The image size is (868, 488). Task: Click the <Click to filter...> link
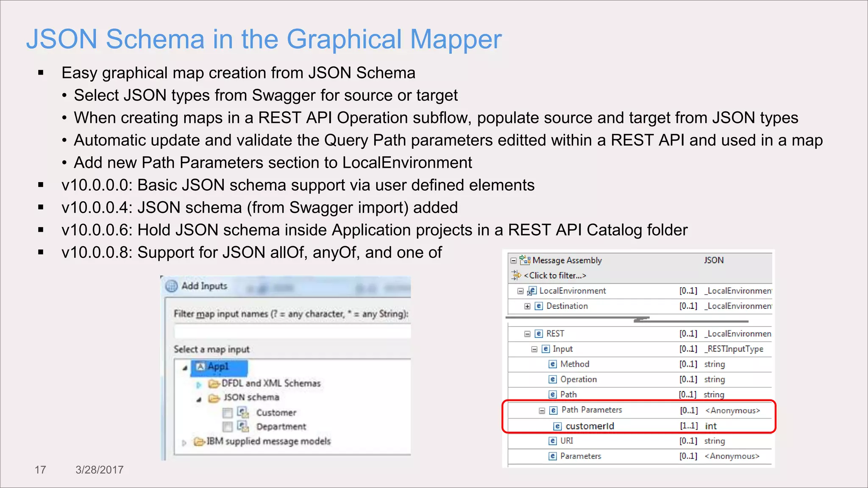555,276
